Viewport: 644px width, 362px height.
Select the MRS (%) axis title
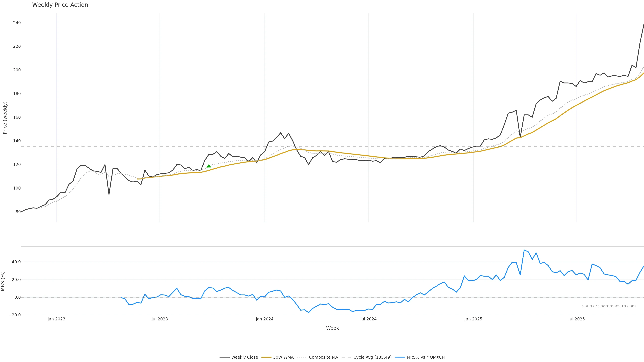[3, 281]
